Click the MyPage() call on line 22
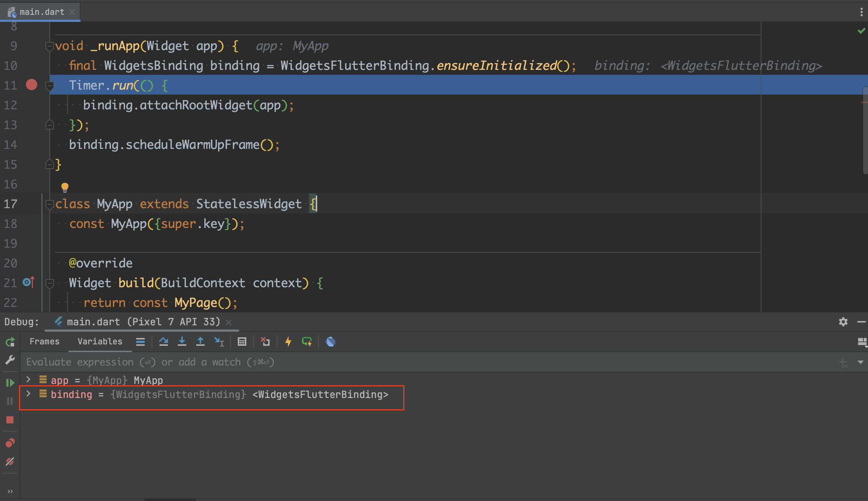 (x=203, y=303)
